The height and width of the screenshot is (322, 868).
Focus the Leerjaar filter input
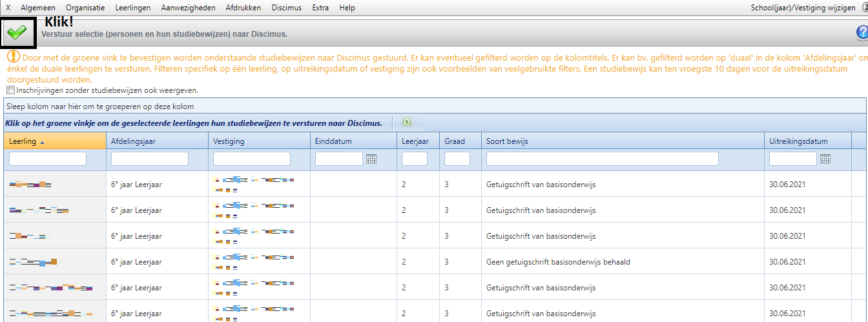coord(415,159)
